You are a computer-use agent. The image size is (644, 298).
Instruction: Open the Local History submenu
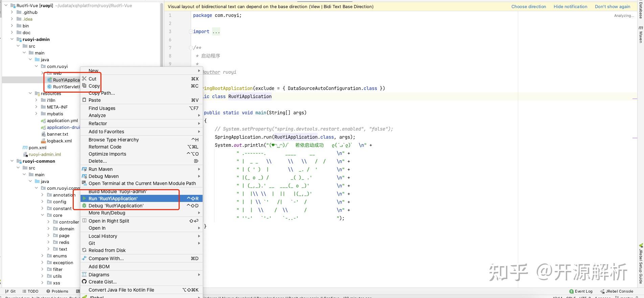click(x=141, y=236)
